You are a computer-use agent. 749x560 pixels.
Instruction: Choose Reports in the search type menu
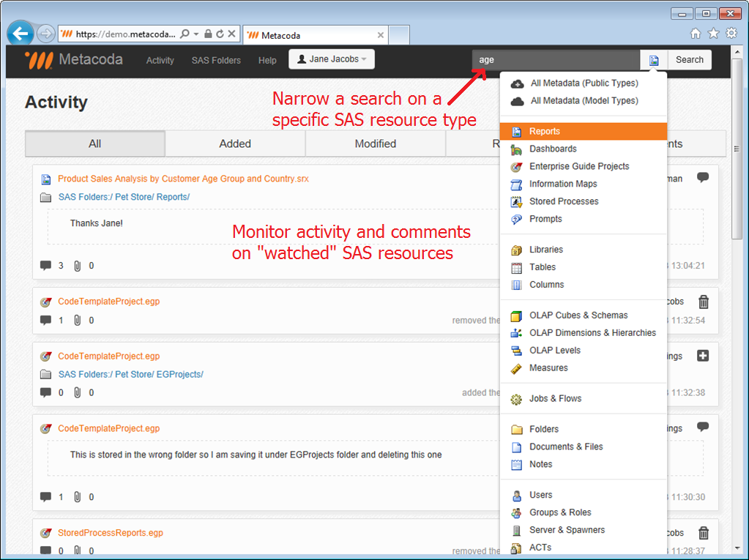click(x=584, y=131)
